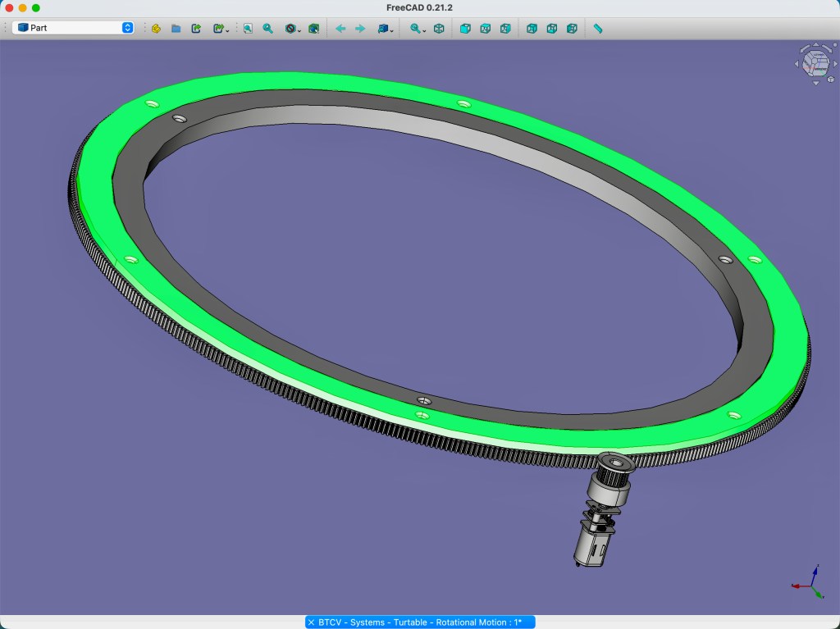
Task: Select the Measure Distance ruler tool
Action: (x=598, y=28)
